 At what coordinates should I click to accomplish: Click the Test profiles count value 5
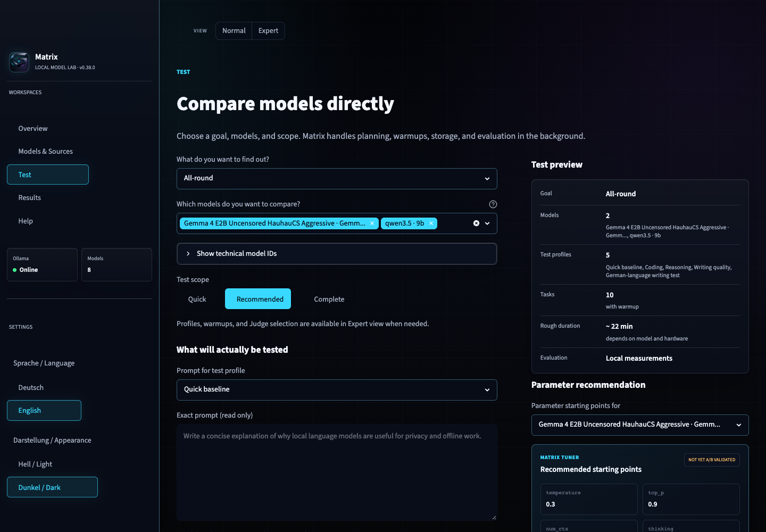[608, 255]
